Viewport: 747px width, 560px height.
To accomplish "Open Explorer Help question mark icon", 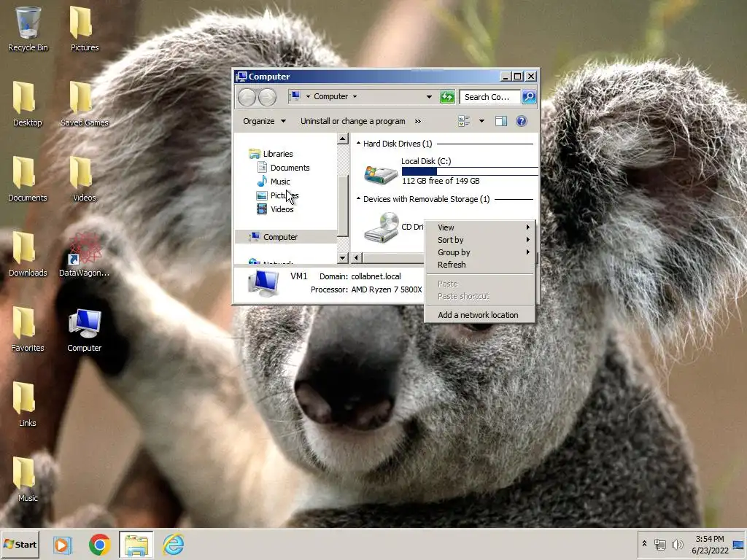I will [x=522, y=122].
